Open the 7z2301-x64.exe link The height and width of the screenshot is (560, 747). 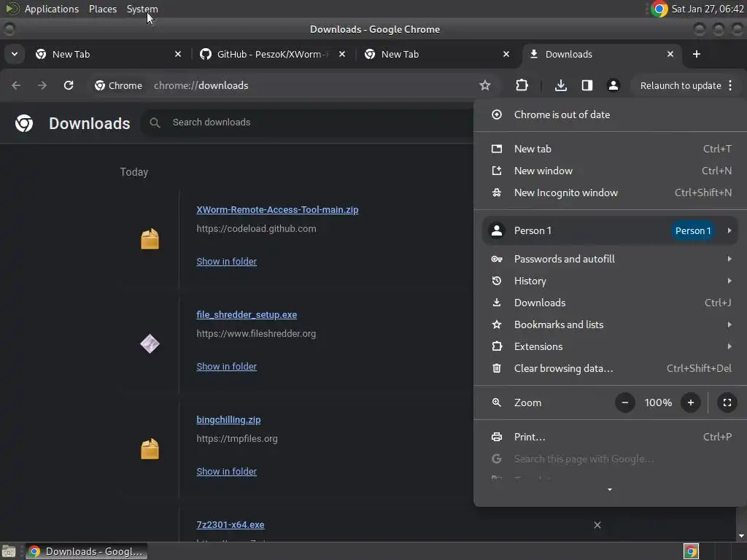231,525
